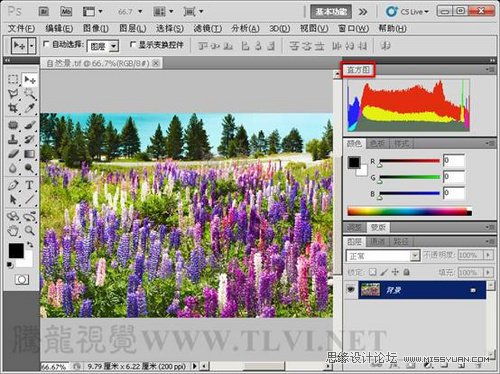Image resolution: width=500 pixels, height=374 pixels.
Task: Select the Move tool in toolbox
Action: 30,79
